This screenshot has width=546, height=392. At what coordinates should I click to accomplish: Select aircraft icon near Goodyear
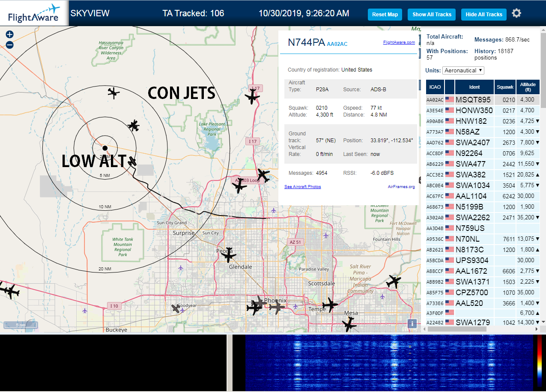[176, 308]
